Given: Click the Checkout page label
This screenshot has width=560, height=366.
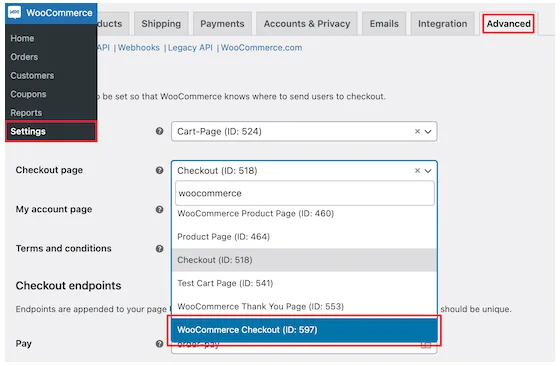Looking at the screenshot, I should 49,170.
